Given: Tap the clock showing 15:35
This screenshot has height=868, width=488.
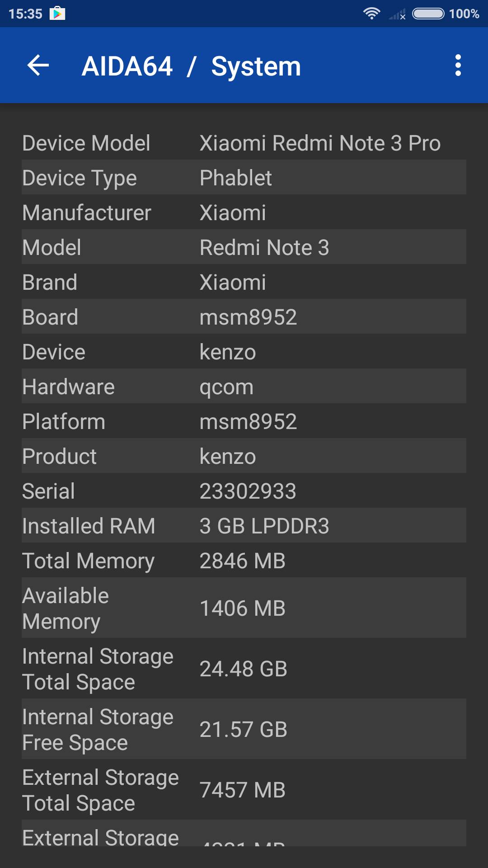Looking at the screenshot, I should [x=25, y=14].
